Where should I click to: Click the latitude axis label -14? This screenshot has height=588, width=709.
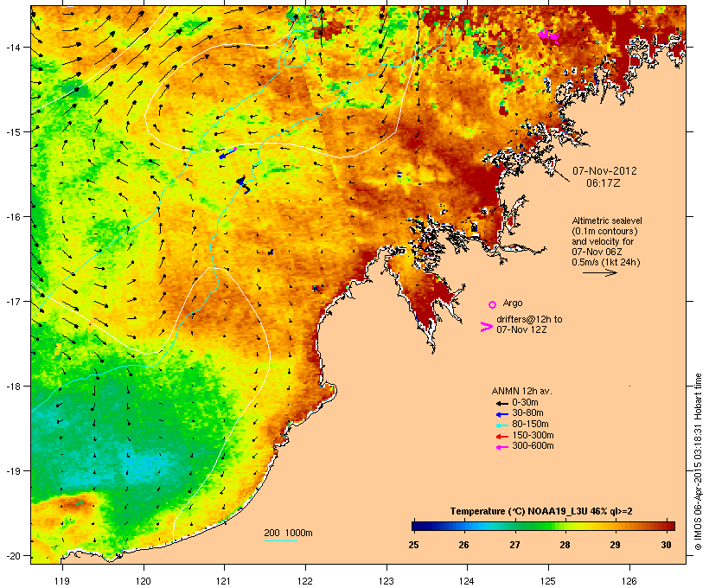(13, 47)
